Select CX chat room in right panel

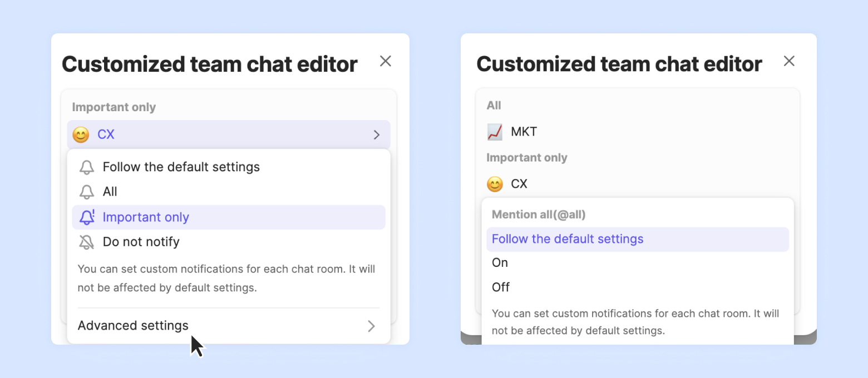(519, 184)
